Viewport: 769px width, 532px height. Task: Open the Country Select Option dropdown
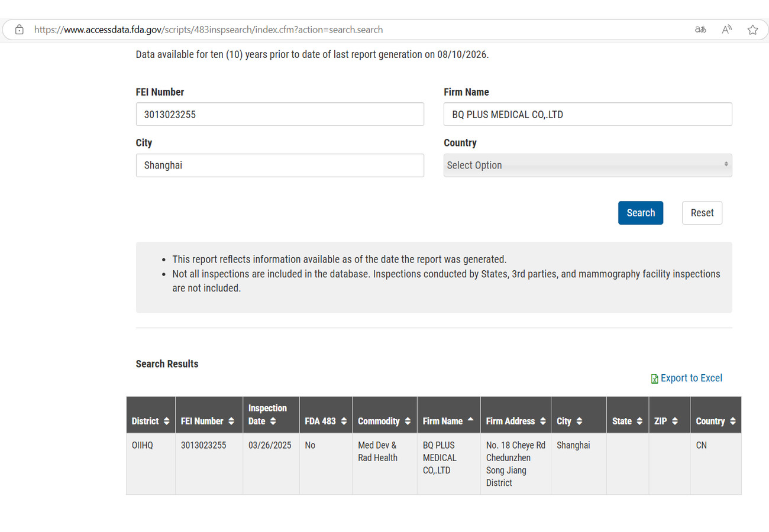point(588,166)
